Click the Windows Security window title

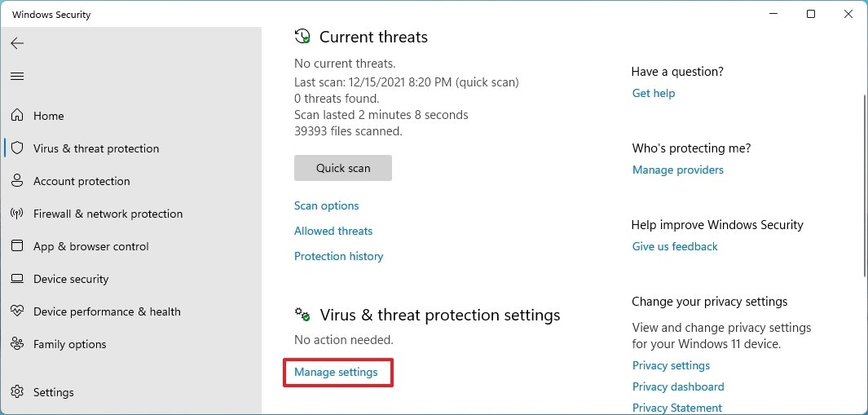pos(51,15)
